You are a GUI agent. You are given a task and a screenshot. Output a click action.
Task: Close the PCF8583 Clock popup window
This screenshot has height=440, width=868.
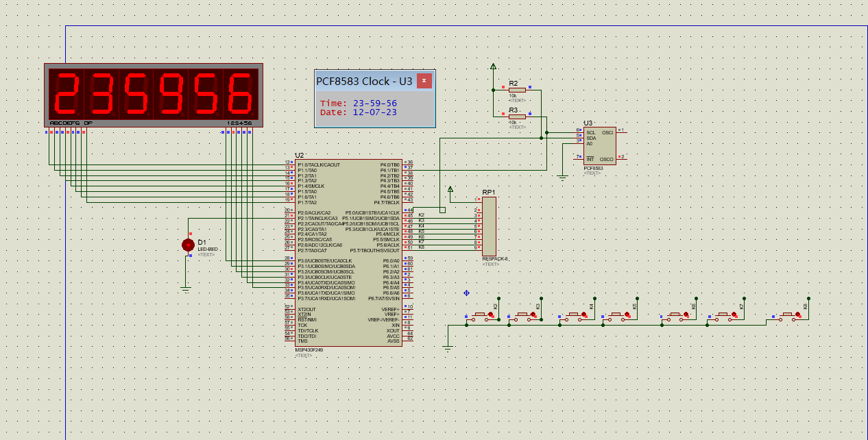click(x=424, y=81)
